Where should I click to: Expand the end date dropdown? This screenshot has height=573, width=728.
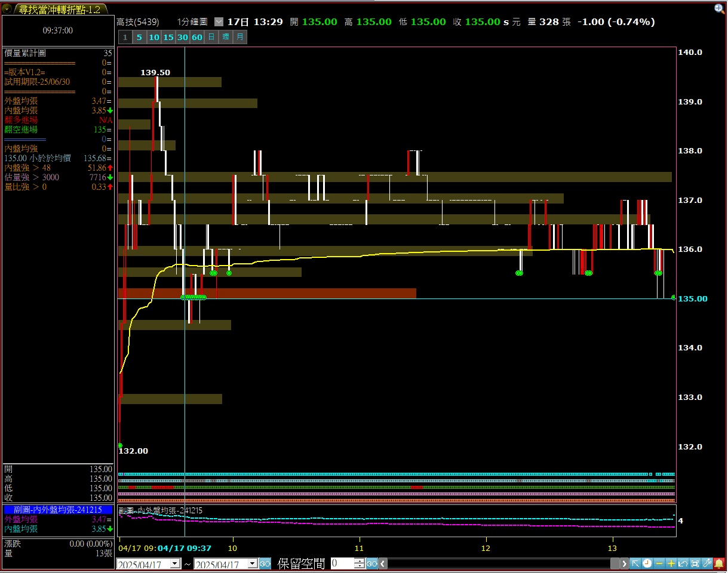coord(252,563)
